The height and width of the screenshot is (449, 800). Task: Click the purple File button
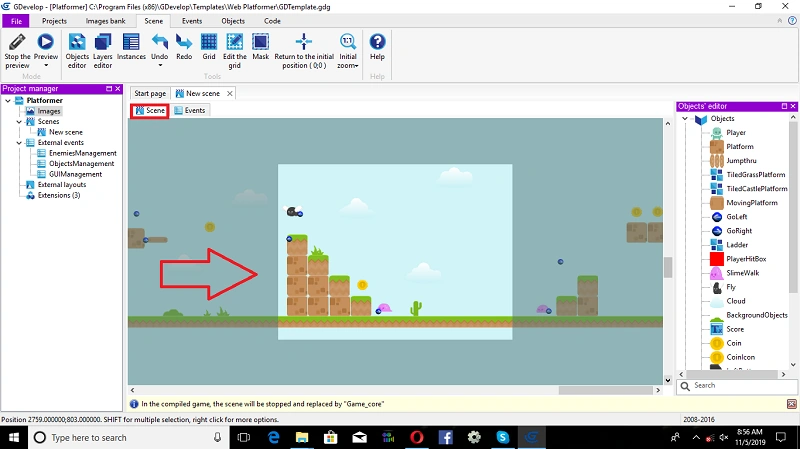pyautogui.click(x=16, y=21)
